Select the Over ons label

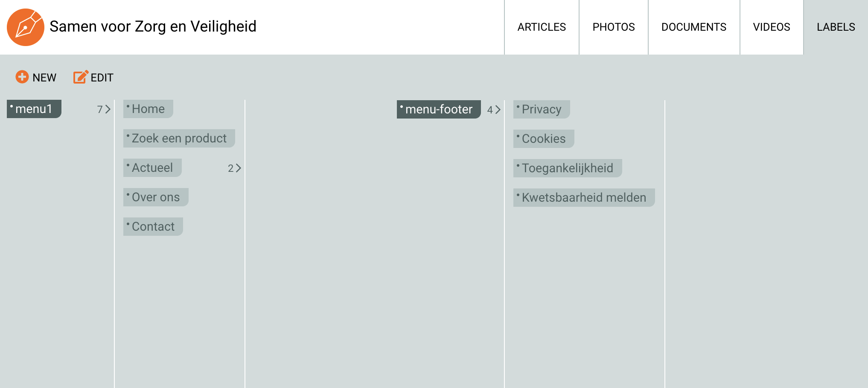[x=156, y=197]
